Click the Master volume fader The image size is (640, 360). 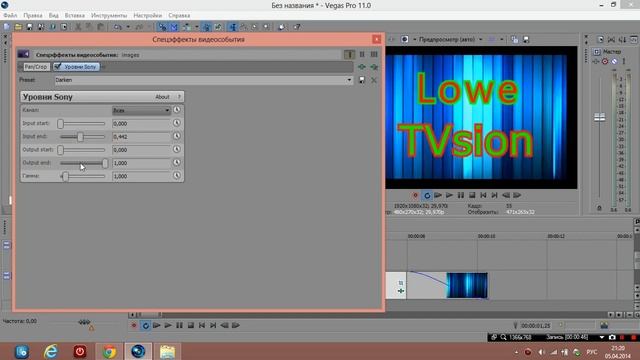tap(599, 118)
